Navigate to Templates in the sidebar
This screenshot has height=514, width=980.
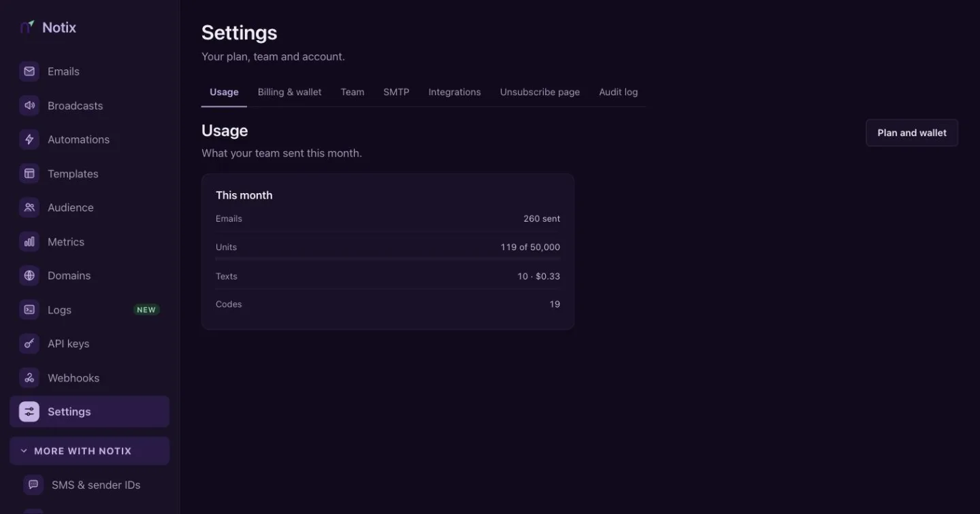89,173
